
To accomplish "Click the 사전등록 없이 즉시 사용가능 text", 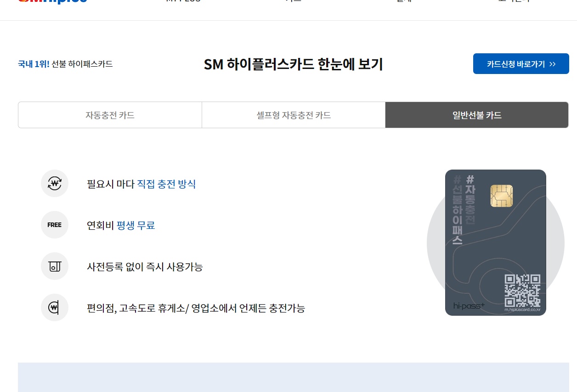I will [x=145, y=267].
